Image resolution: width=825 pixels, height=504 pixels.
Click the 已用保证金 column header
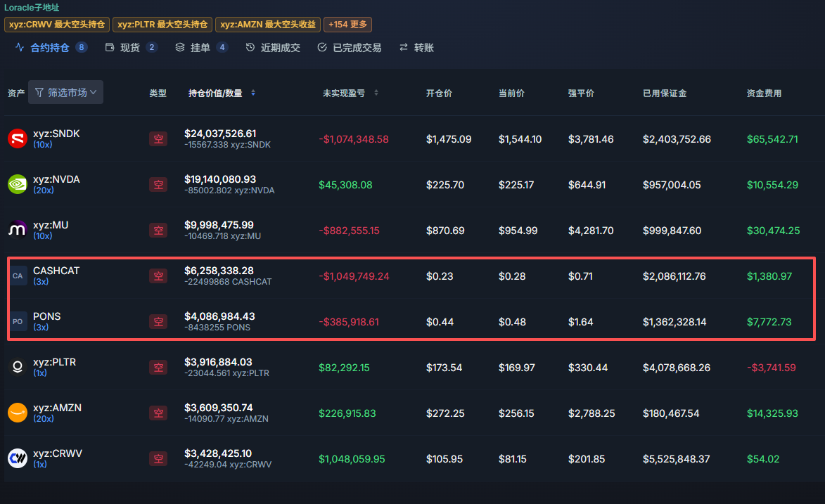click(665, 93)
